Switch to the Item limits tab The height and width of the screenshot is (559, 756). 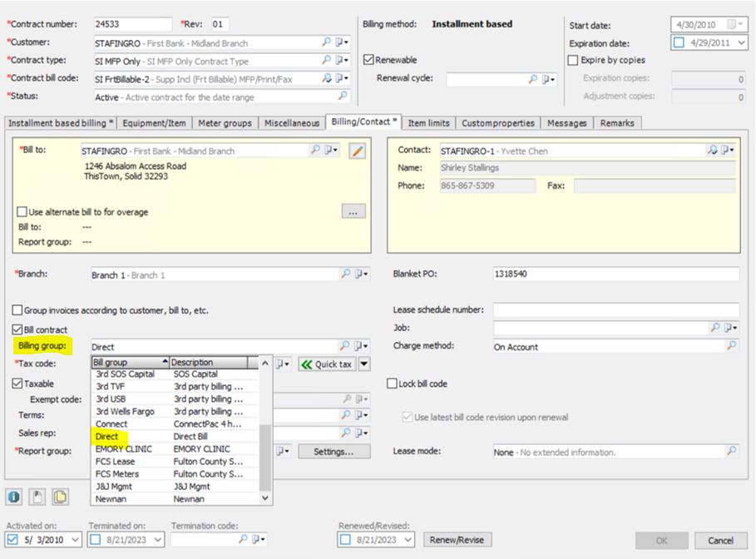428,123
